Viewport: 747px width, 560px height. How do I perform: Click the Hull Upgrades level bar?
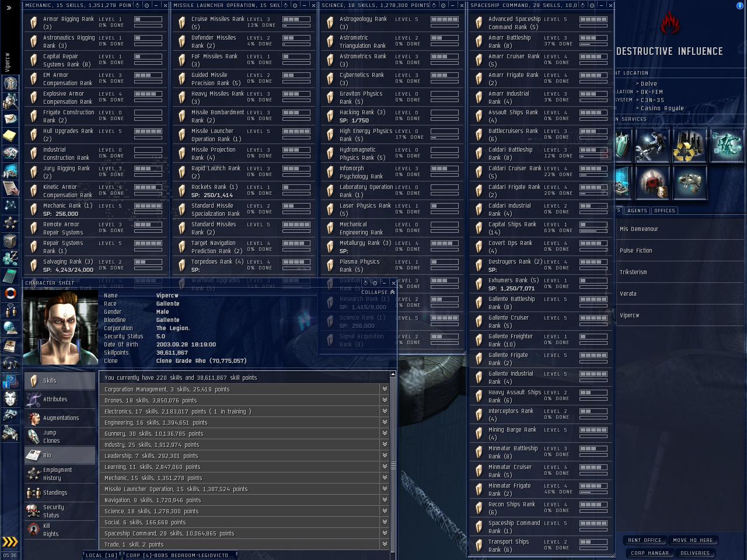pyautogui.click(x=148, y=131)
